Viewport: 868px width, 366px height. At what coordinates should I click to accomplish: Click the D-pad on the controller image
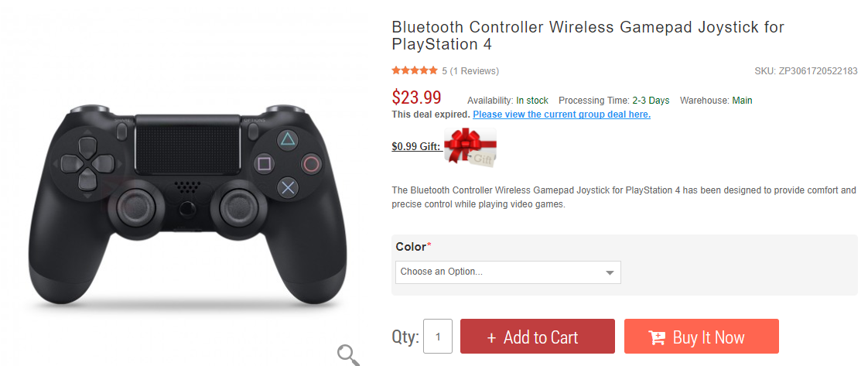tap(86, 163)
